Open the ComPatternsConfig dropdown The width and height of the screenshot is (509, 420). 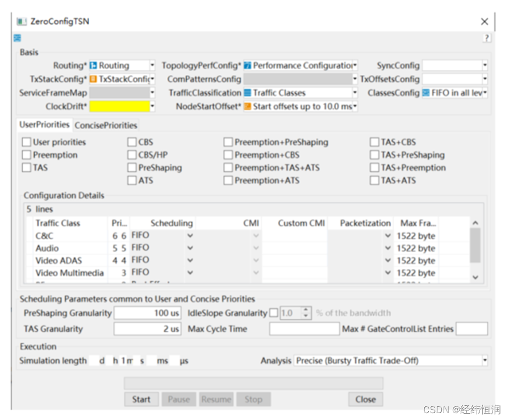tap(355, 79)
